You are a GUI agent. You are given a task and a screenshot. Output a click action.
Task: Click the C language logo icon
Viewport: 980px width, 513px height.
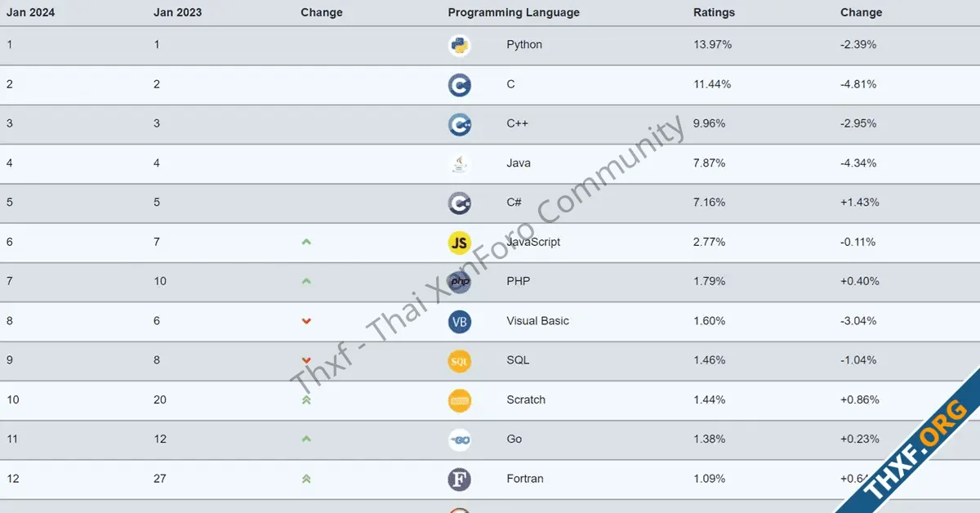[x=459, y=85]
